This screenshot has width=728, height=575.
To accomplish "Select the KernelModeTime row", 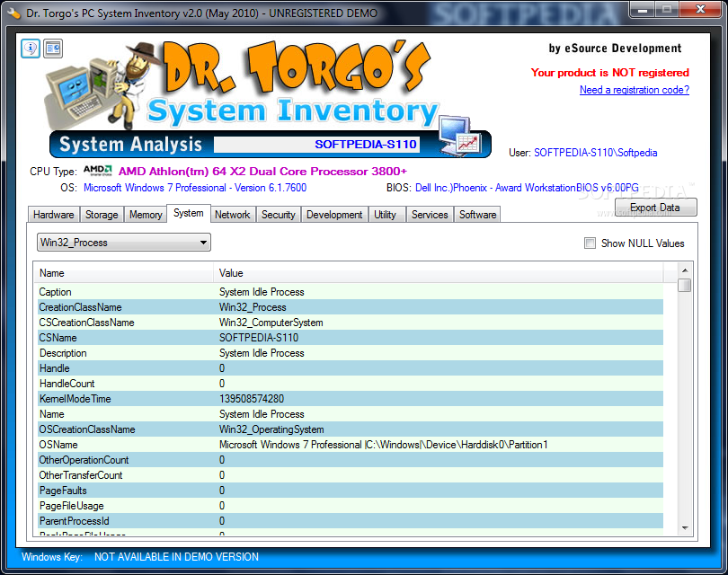I will tap(351, 399).
